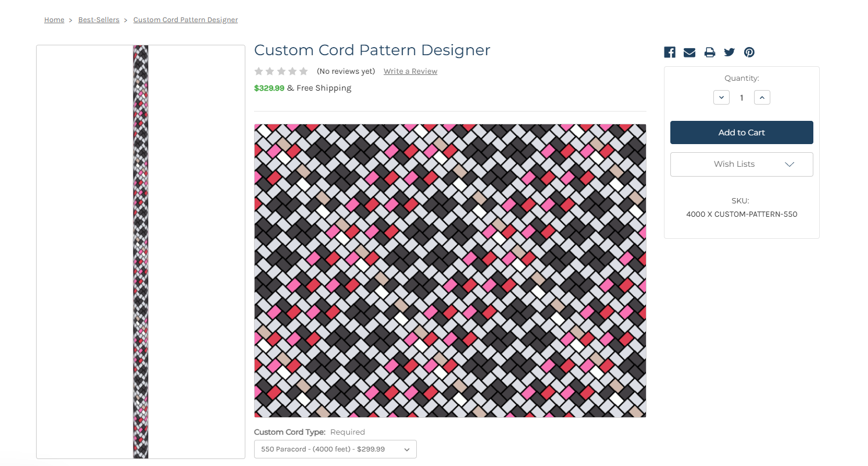Viewport: 868px width, 466px height.
Task: Click the first rating star
Action: (x=259, y=71)
